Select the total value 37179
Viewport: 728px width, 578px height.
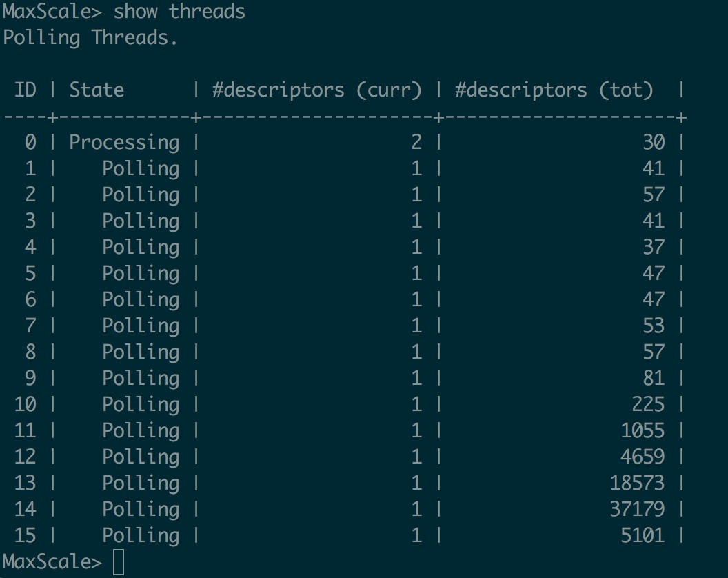(x=637, y=509)
